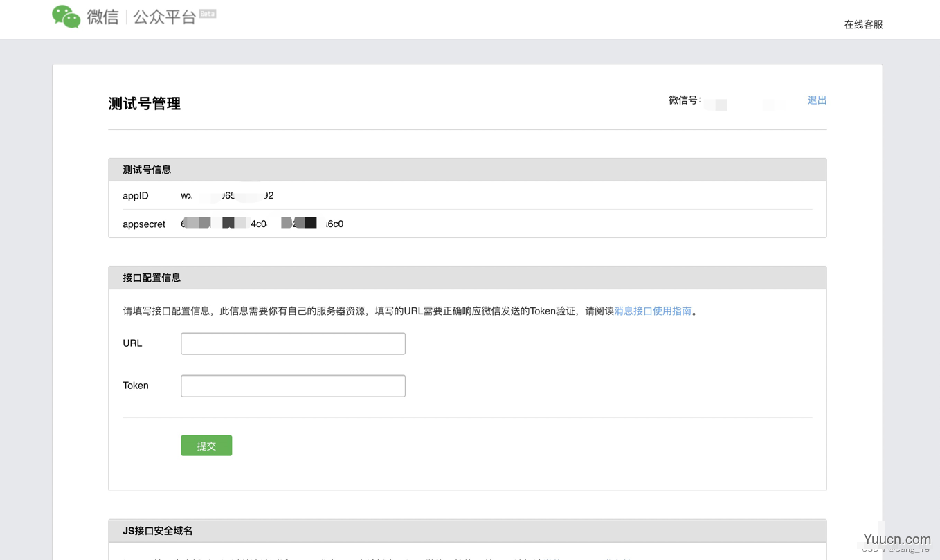Image resolution: width=940 pixels, height=560 pixels.
Task: Click the URL field label
Action: (132, 343)
